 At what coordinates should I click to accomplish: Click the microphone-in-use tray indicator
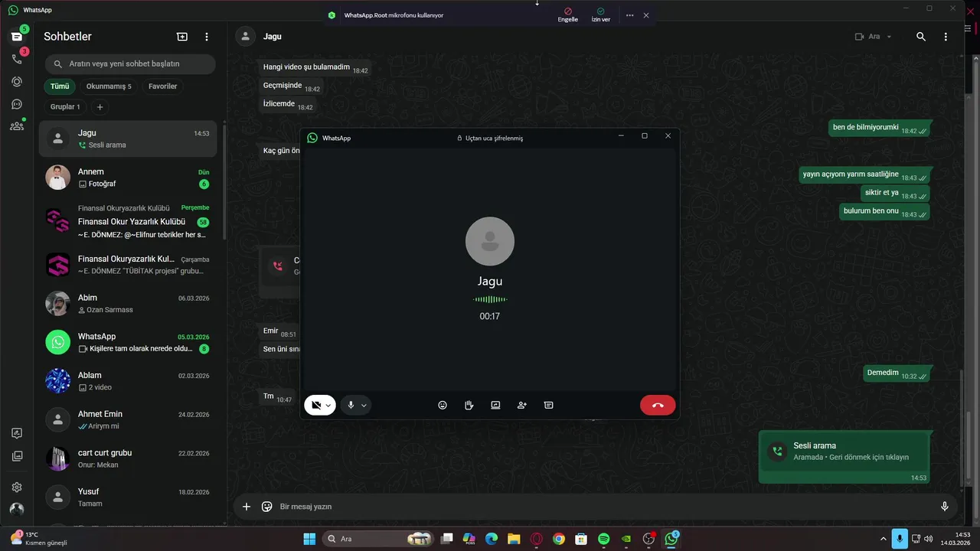(900, 539)
